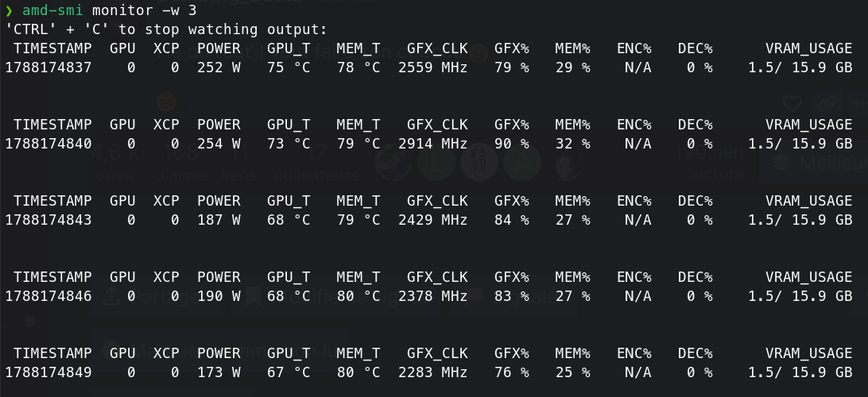Click the timestamp 1788174837
This screenshot has width=868, height=397.
pos(48,68)
